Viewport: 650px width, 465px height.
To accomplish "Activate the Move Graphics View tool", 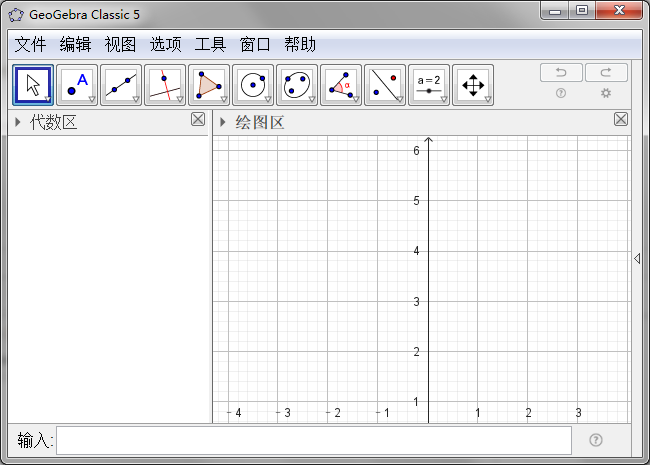I will click(473, 85).
